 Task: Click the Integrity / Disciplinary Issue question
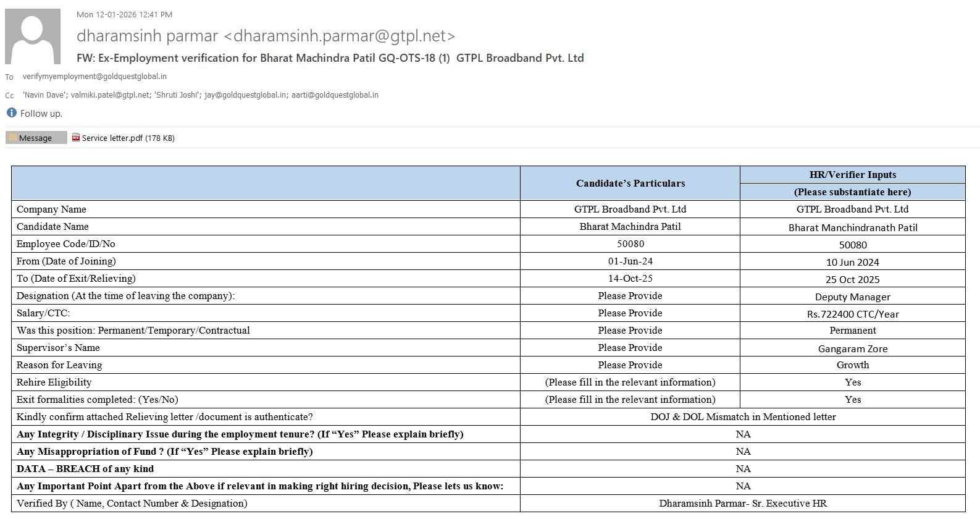(240, 434)
